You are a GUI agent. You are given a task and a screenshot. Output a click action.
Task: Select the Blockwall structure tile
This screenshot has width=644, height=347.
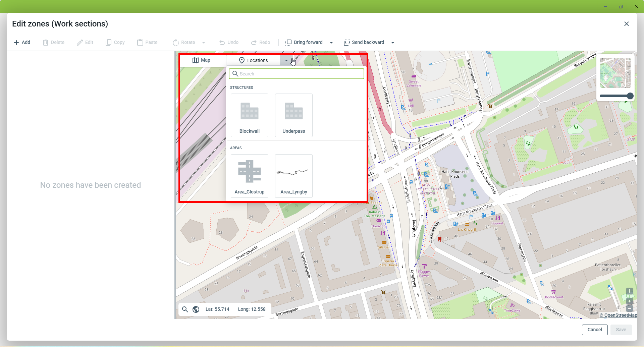coord(249,115)
